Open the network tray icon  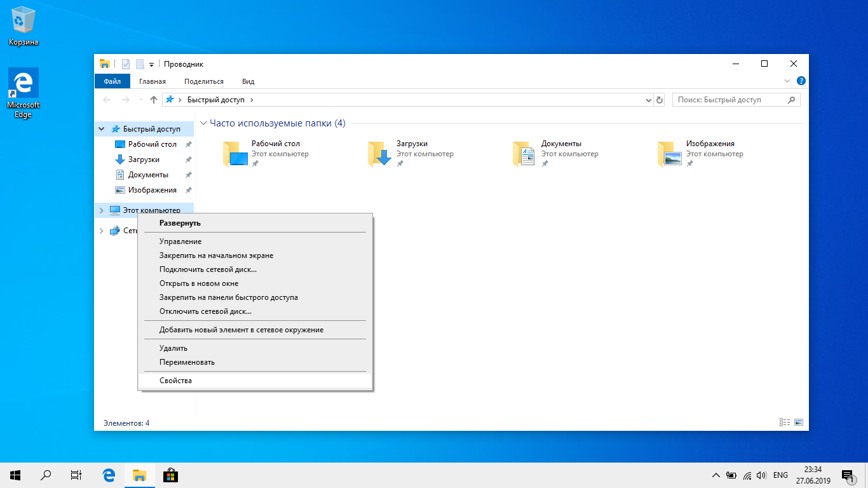(x=747, y=475)
